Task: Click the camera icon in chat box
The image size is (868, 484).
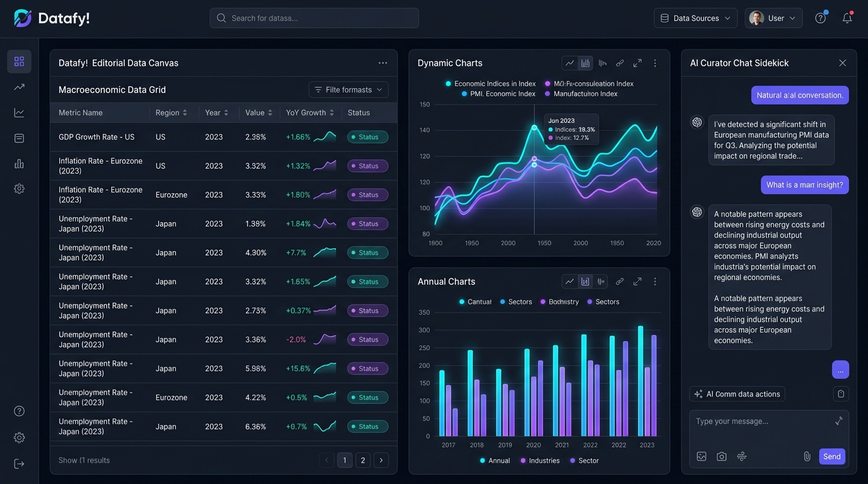Action: click(x=722, y=456)
